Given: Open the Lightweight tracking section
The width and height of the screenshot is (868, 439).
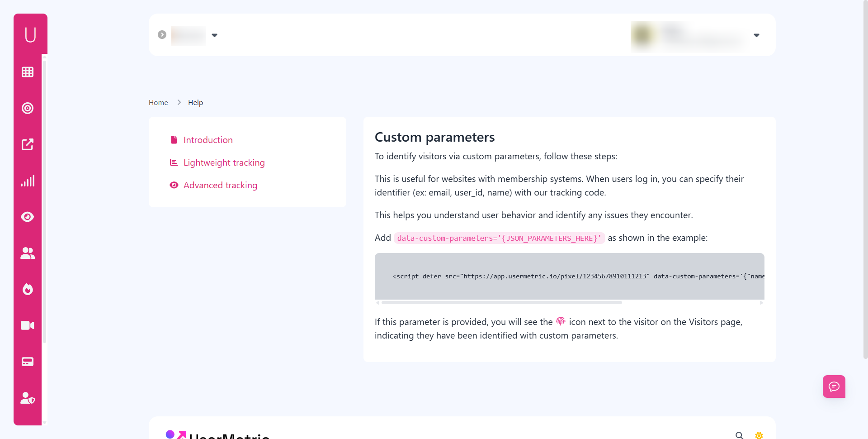Looking at the screenshot, I should pos(224,162).
